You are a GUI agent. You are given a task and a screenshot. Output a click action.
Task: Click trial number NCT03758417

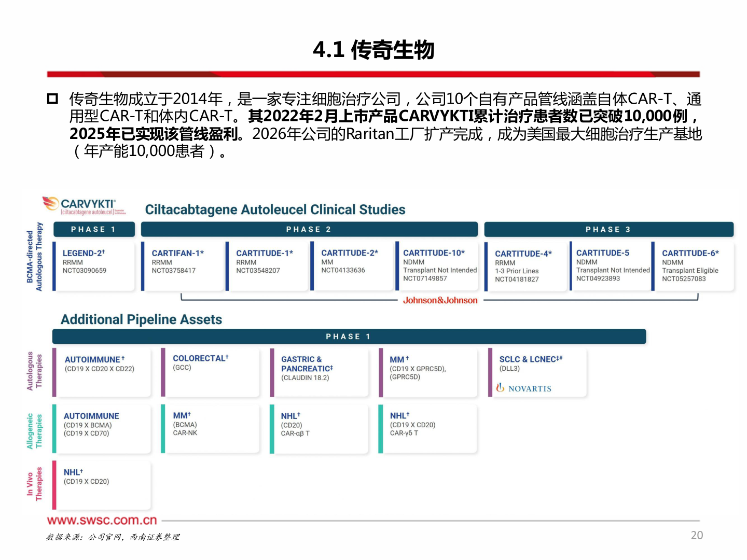174,270
